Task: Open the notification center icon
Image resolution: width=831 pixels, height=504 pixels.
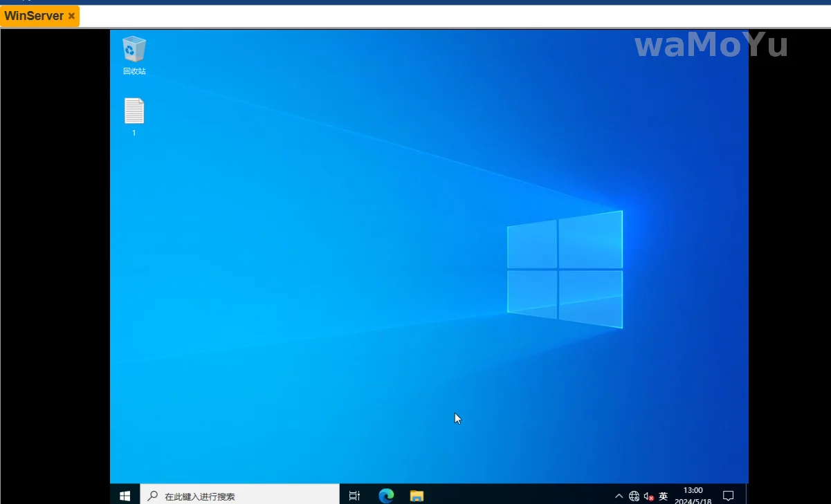Action: pyautogui.click(x=728, y=496)
